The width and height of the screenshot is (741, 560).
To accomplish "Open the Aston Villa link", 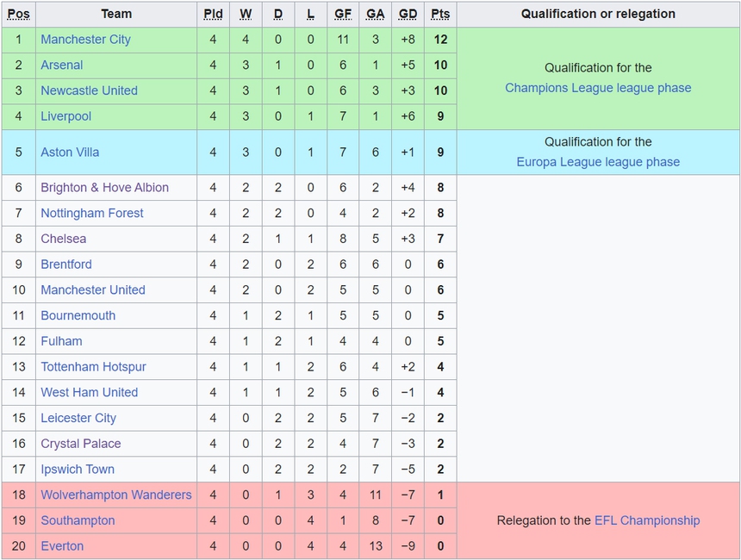I will tap(70, 152).
